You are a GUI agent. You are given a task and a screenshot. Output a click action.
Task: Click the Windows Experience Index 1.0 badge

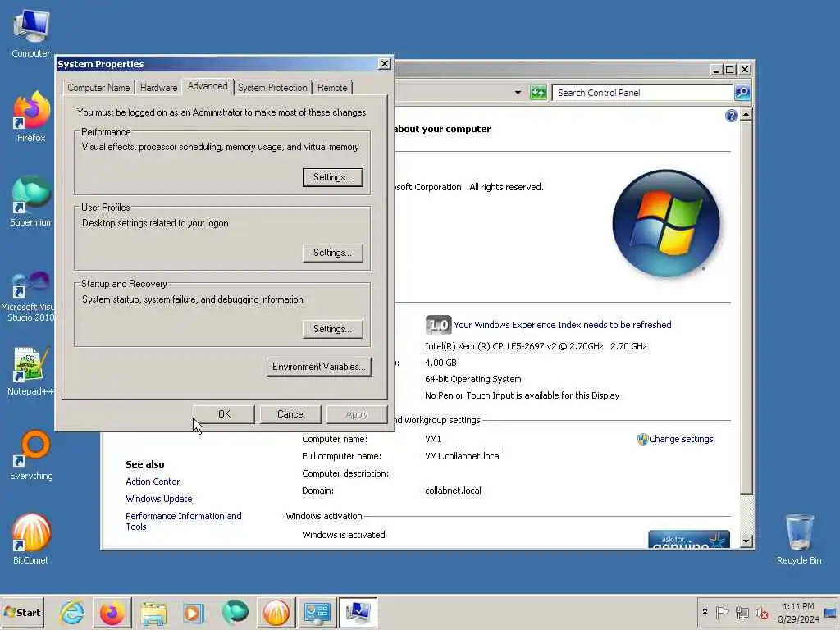(438, 325)
